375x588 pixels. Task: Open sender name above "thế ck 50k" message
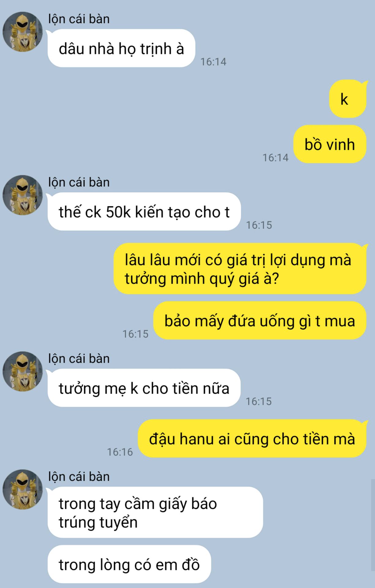coord(79,183)
